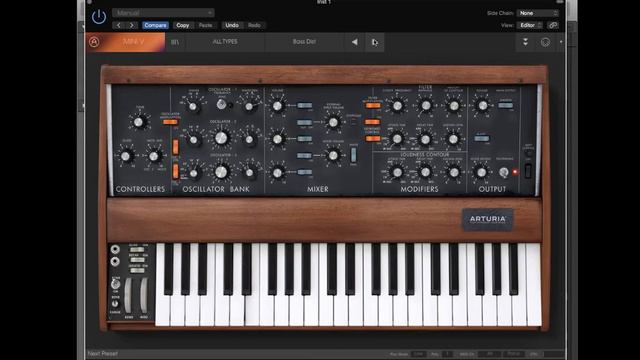Click the Arturia logo icon

click(x=94, y=42)
